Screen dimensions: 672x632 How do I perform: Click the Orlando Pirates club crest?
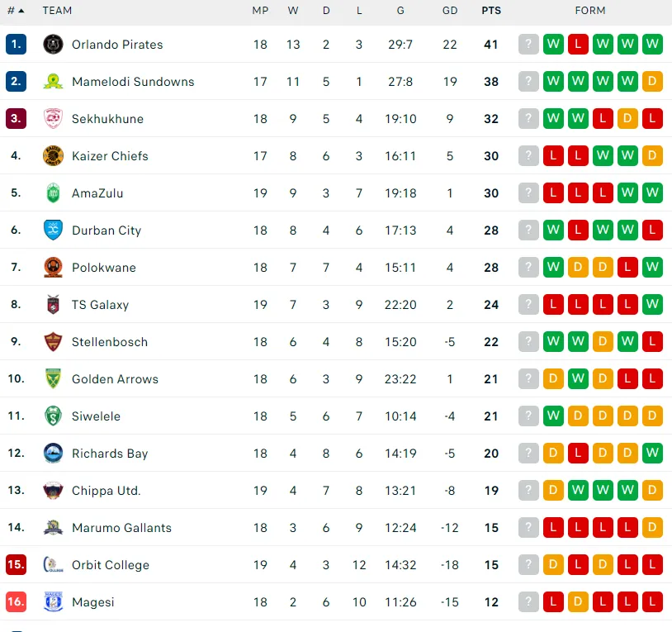pyautogui.click(x=53, y=45)
